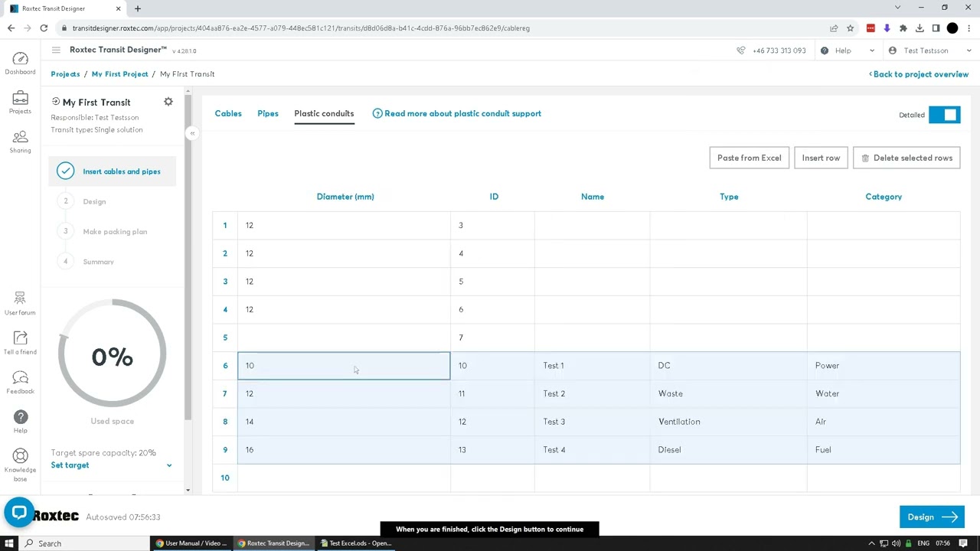Open the Help dropdown in header
Image resolution: width=980 pixels, height=551 pixels.
click(848, 51)
